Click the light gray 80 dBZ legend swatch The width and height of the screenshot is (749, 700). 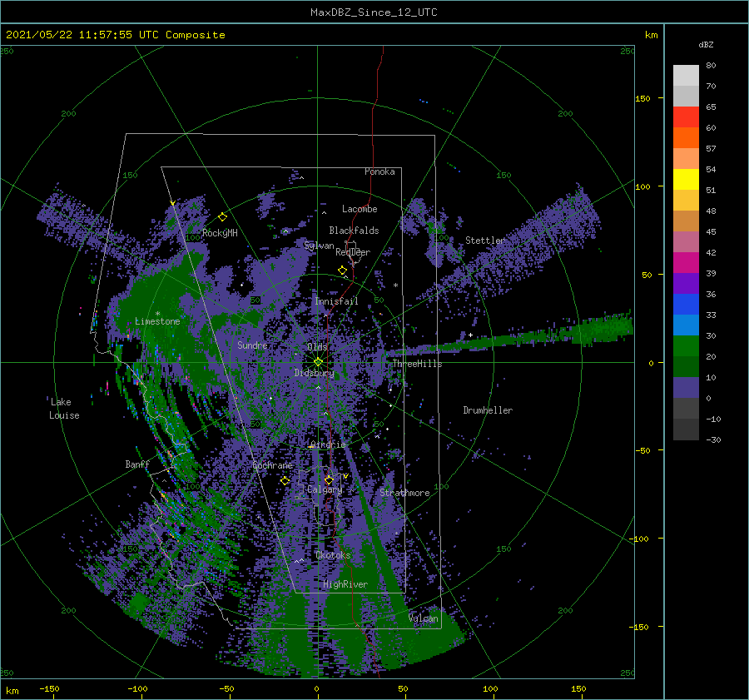click(x=686, y=76)
